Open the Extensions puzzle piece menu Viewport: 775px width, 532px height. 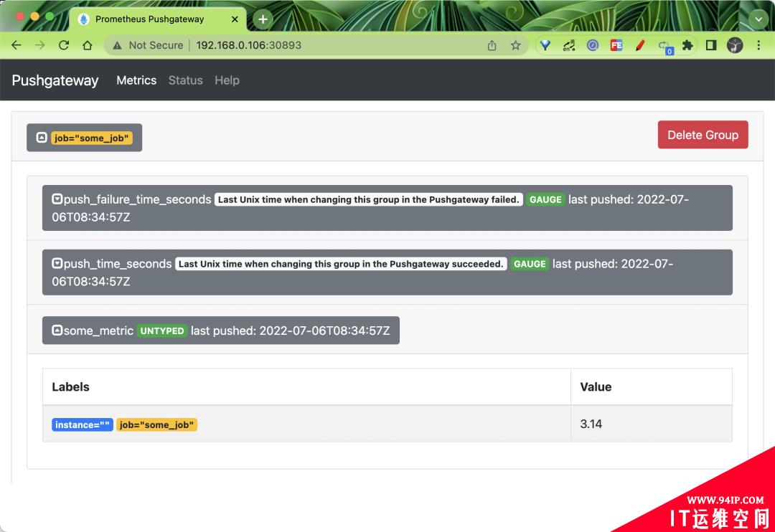[x=687, y=45]
